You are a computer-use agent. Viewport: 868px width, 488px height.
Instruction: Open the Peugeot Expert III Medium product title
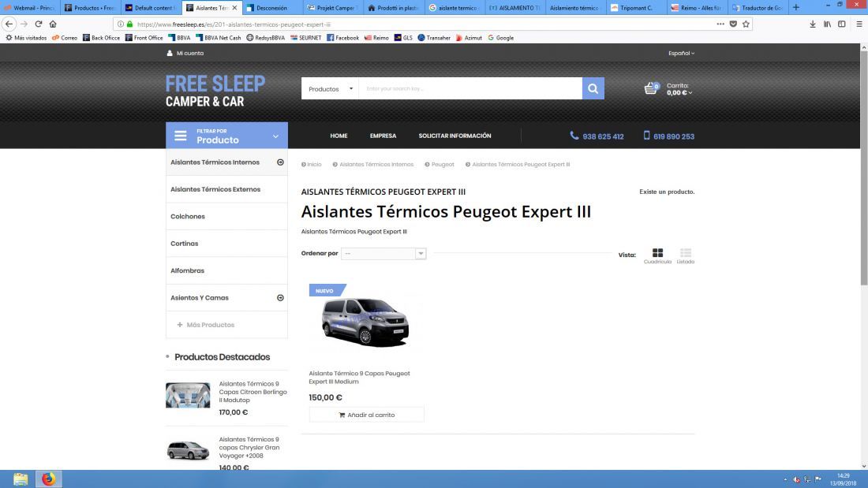[x=359, y=378]
